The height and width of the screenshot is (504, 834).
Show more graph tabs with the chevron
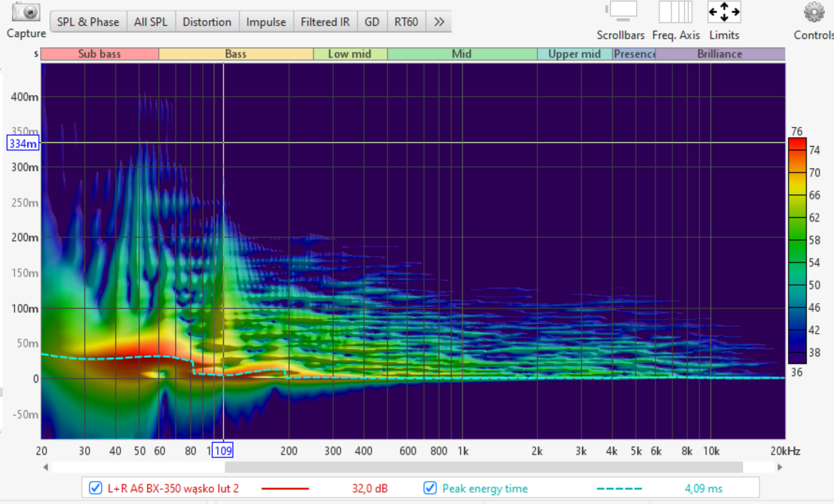coord(439,22)
